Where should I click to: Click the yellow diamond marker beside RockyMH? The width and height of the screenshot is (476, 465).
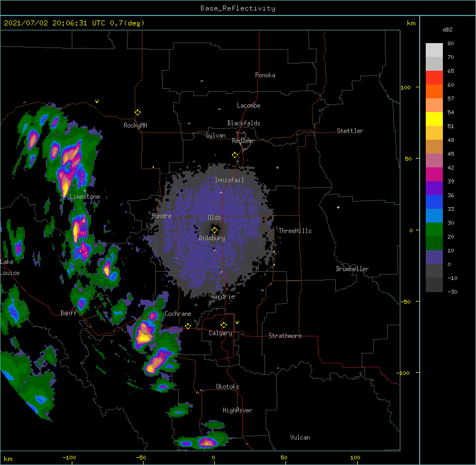tap(137, 113)
